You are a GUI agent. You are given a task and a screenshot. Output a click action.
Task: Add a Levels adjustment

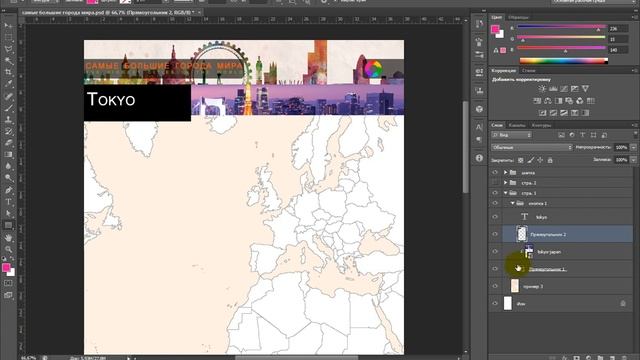pos(553,89)
